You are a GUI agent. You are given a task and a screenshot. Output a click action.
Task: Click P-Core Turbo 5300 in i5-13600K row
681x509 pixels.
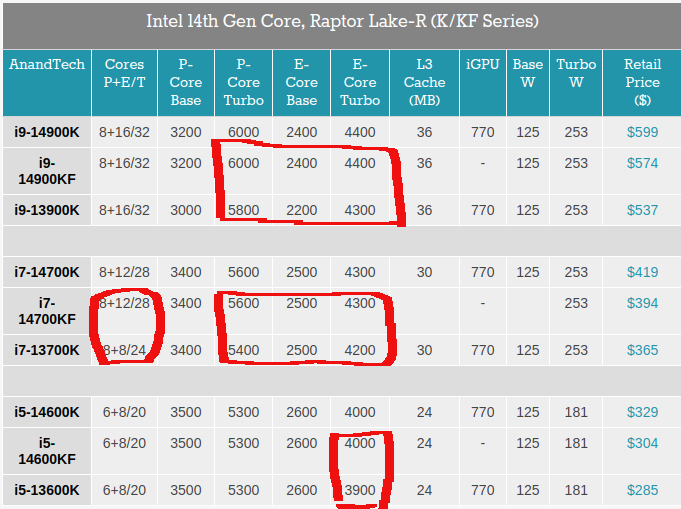coord(244,490)
